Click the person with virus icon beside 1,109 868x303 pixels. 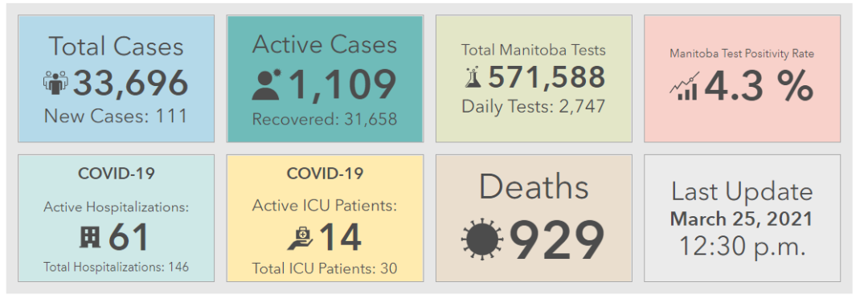268,85
